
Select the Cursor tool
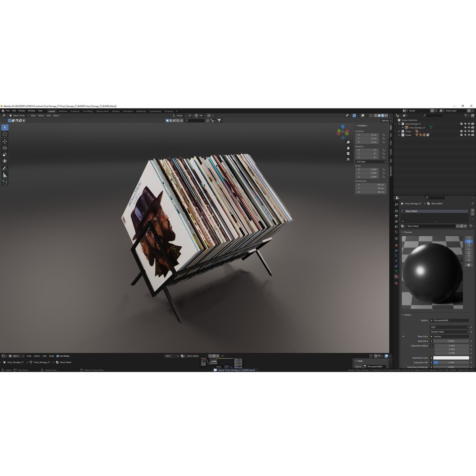pos(5,134)
